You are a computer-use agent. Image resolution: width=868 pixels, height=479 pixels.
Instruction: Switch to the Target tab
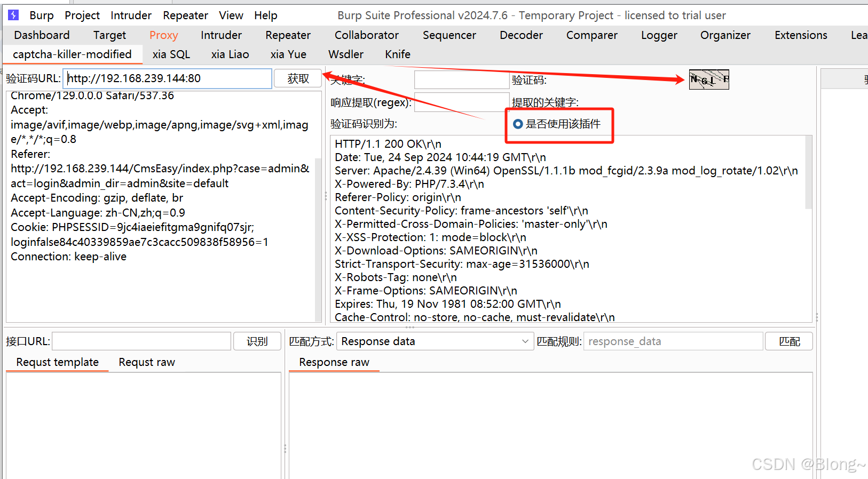(109, 35)
